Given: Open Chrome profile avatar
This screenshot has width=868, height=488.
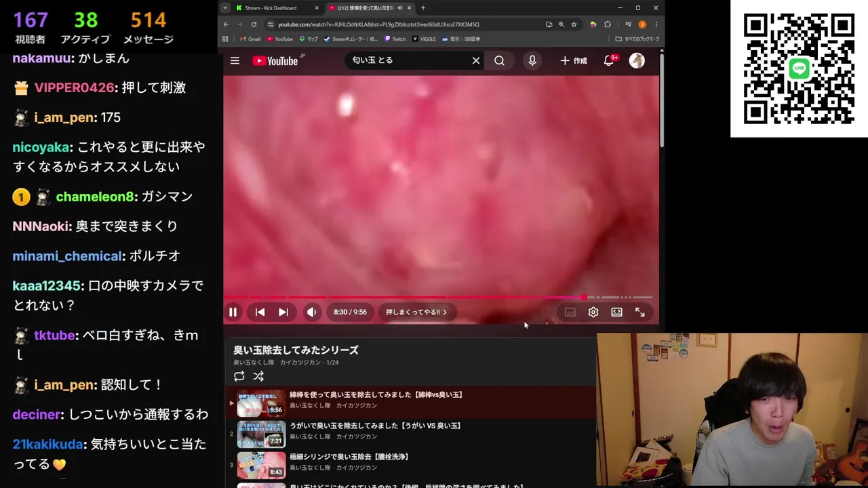Looking at the screenshot, I should 642,24.
